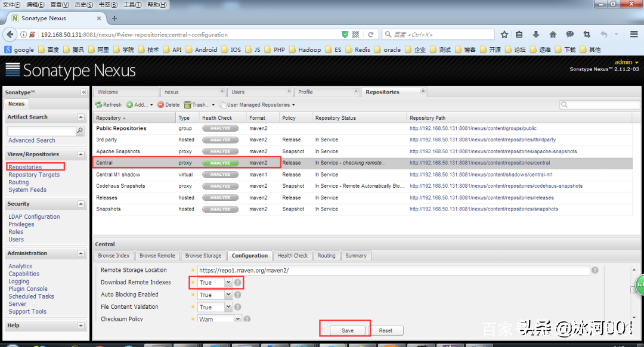Open a new browser tab with plus
644x347 pixels.
(114, 18)
